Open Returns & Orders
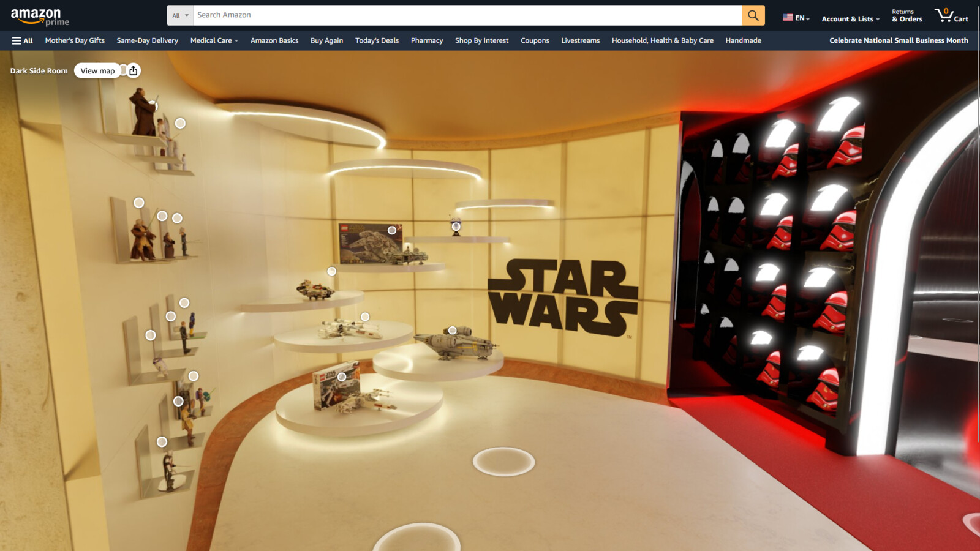Viewport: 980px width, 551px height. coord(907,16)
